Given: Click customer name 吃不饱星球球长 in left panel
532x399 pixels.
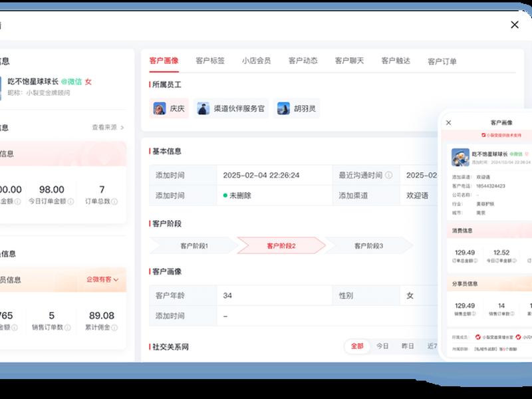Looking at the screenshot, I should pyautogui.click(x=33, y=81).
